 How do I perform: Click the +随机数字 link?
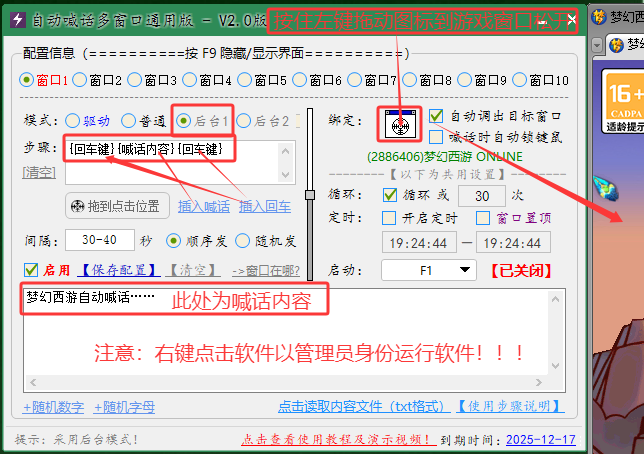click(53, 407)
